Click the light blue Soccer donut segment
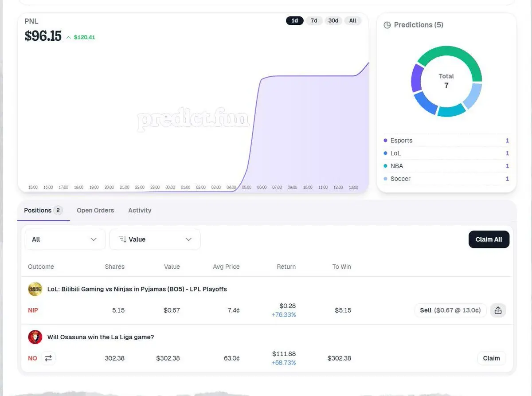The width and height of the screenshot is (532, 396). (x=473, y=96)
